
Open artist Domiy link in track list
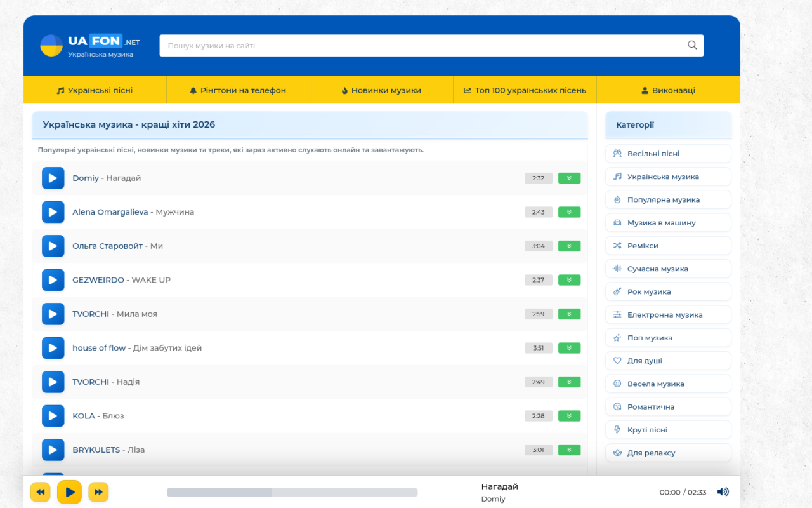point(86,178)
